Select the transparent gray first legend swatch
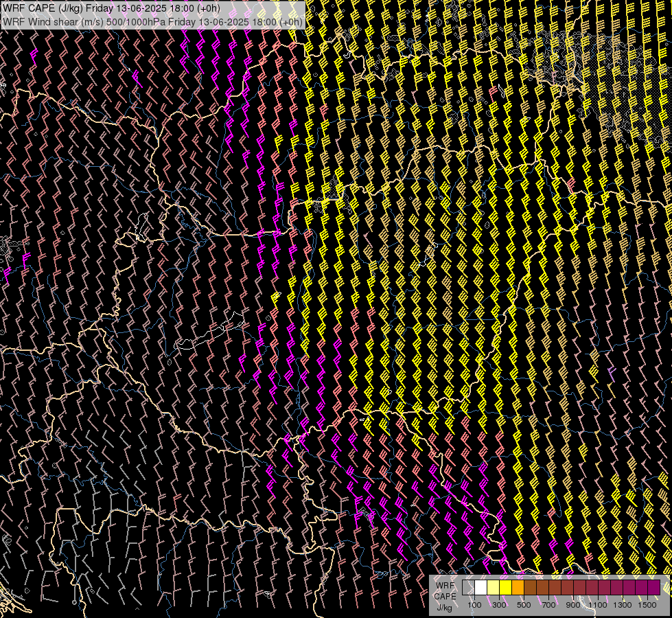 [x=468, y=587]
